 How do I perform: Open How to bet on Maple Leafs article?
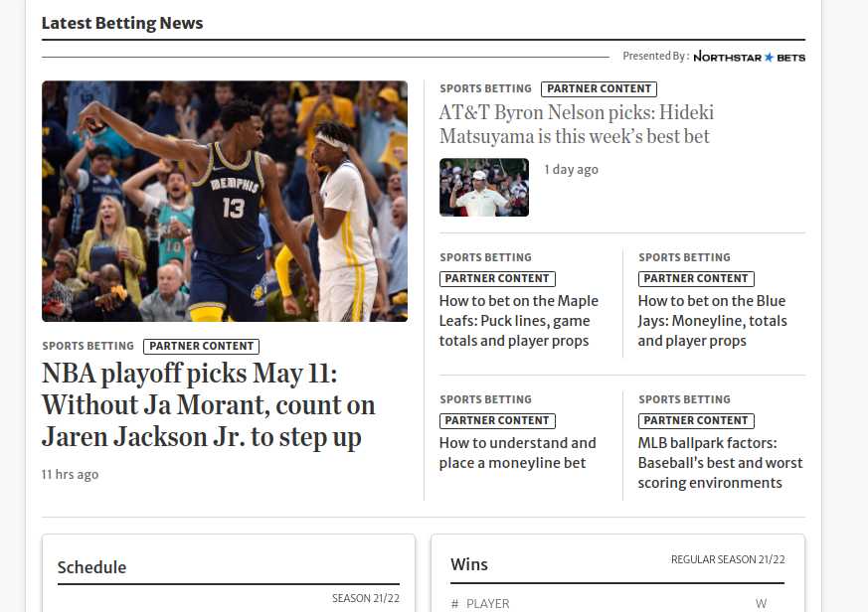(519, 321)
